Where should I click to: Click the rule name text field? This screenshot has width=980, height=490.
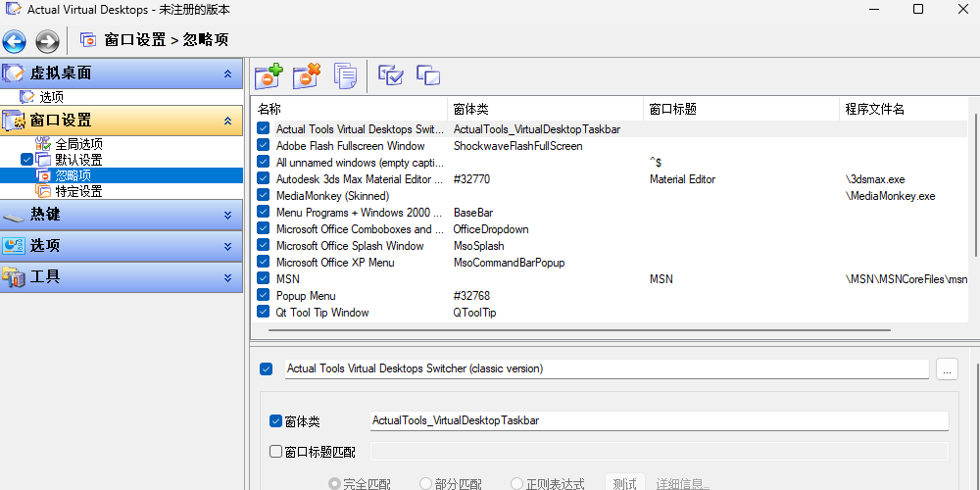click(607, 368)
